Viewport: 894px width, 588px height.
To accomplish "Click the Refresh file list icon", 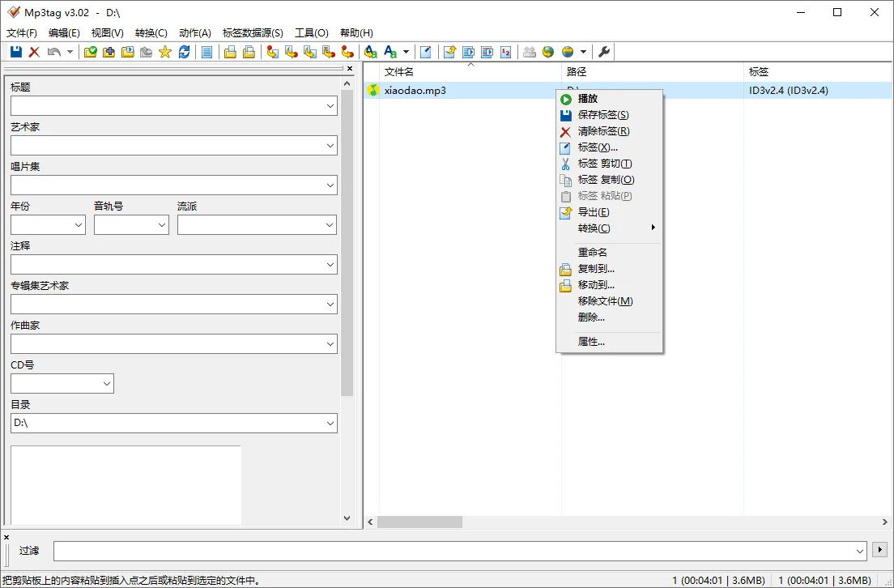I will 185,52.
